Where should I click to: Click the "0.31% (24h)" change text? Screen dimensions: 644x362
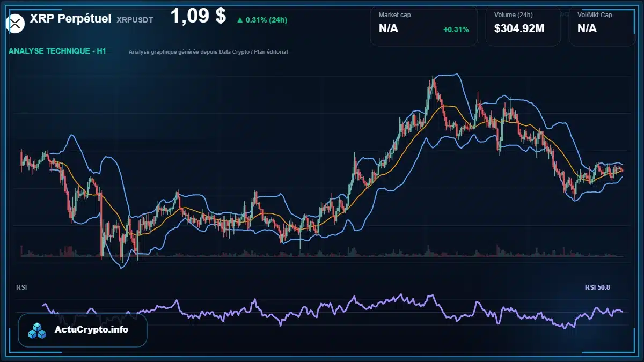click(x=266, y=20)
